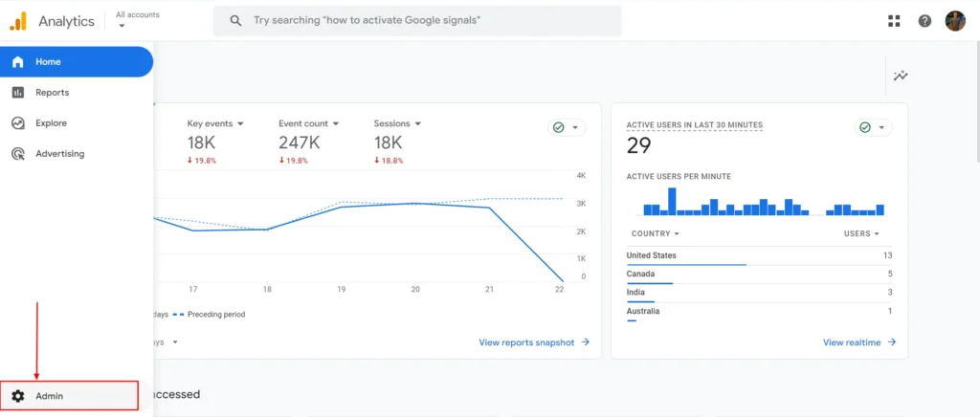Click the Google Analytics logo

coord(18,21)
